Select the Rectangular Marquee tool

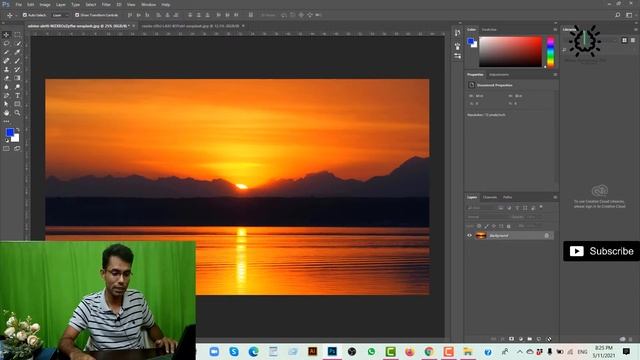17,35
